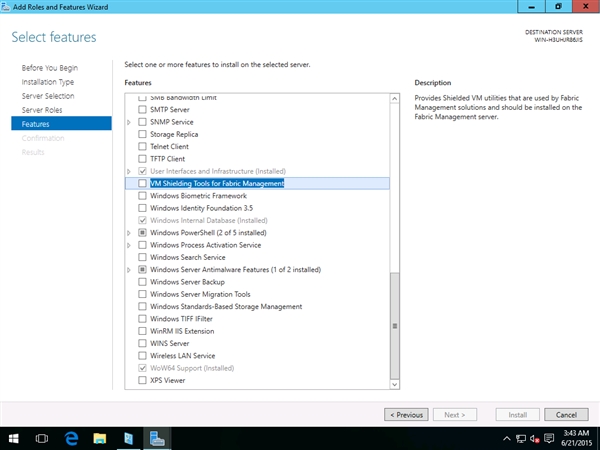Screen dimensions: 600x450
Task: Expand Windows Server Antimalware Features node
Action: [129, 270]
